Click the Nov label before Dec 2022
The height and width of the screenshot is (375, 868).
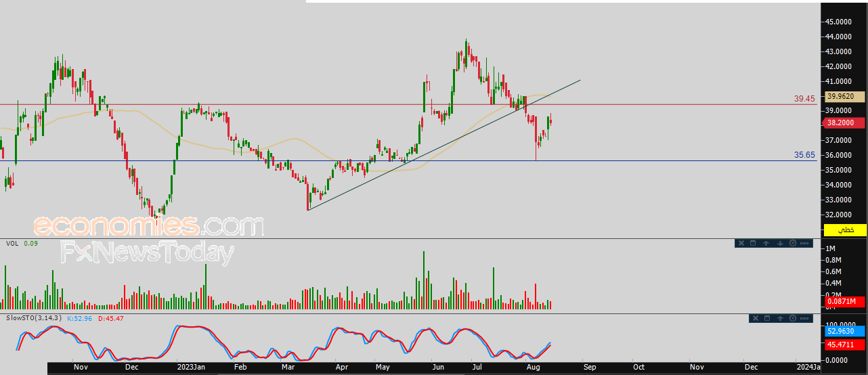pyautogui.click(x=81, y=367)
